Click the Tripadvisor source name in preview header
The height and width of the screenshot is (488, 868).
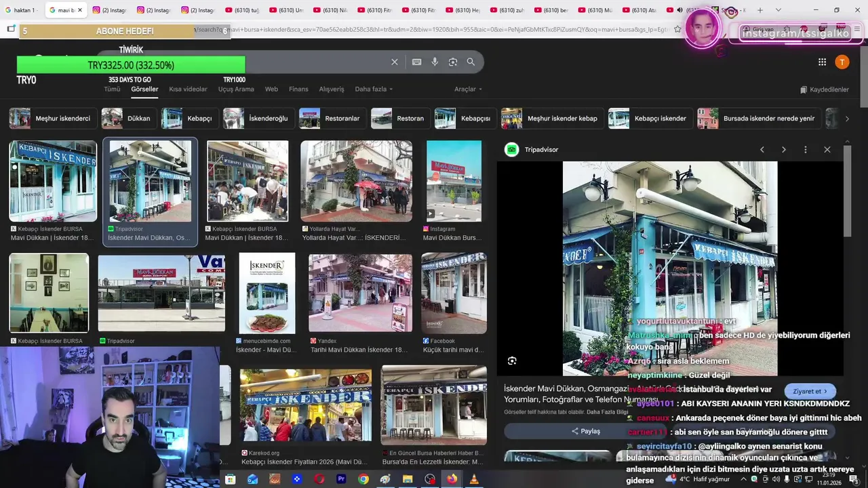click(x=541, y=150)
